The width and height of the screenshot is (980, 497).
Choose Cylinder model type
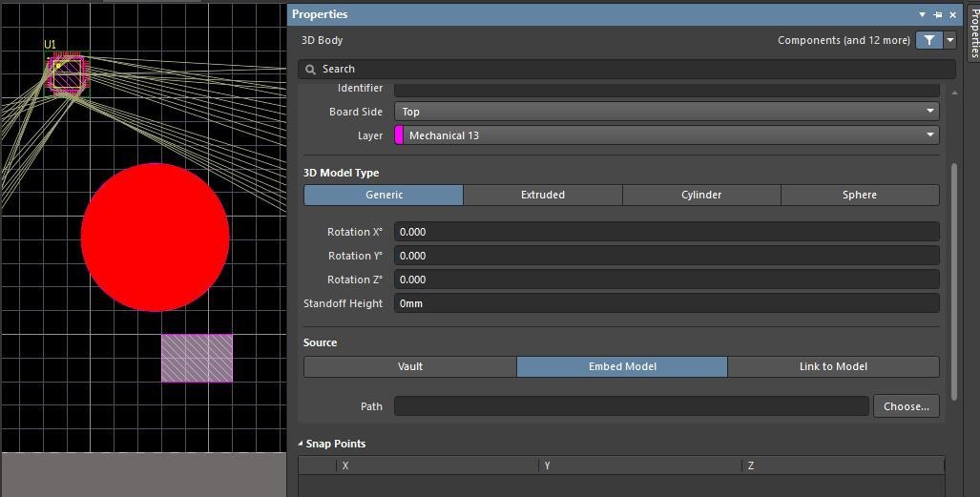pos(701,195)
